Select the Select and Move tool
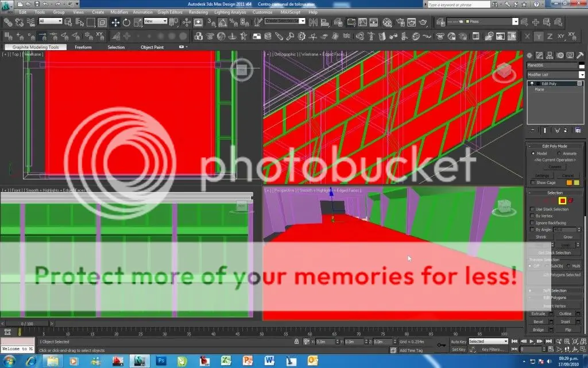The height and width of the screenshot is (368, 588). pos(115,22)
